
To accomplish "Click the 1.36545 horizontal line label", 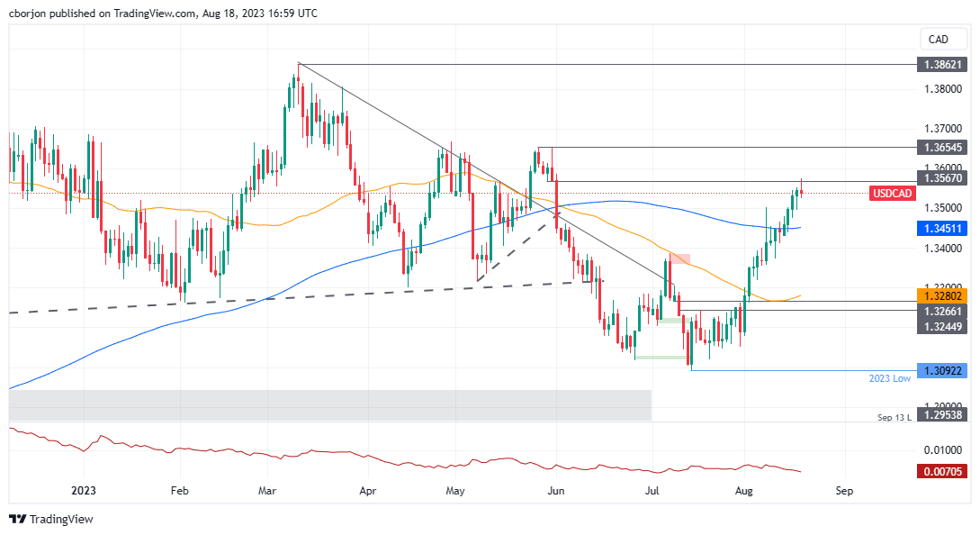I will pyautogui.click(x=942, y=148).
